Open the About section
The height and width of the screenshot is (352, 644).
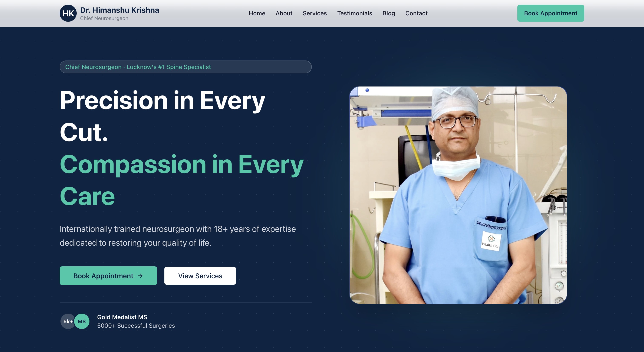(284, 13)
